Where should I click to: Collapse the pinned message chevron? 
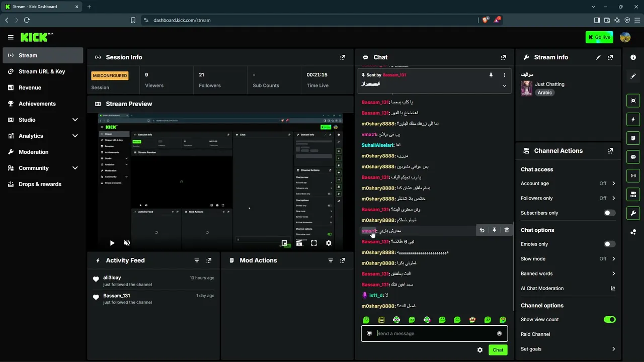[x=504, y=85]
